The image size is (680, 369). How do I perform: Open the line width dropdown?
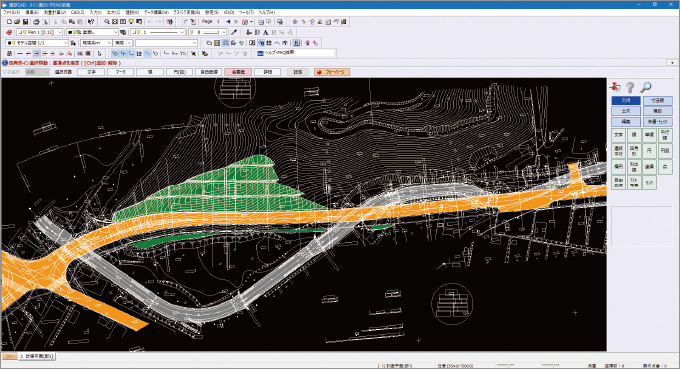tap(208, 32)
